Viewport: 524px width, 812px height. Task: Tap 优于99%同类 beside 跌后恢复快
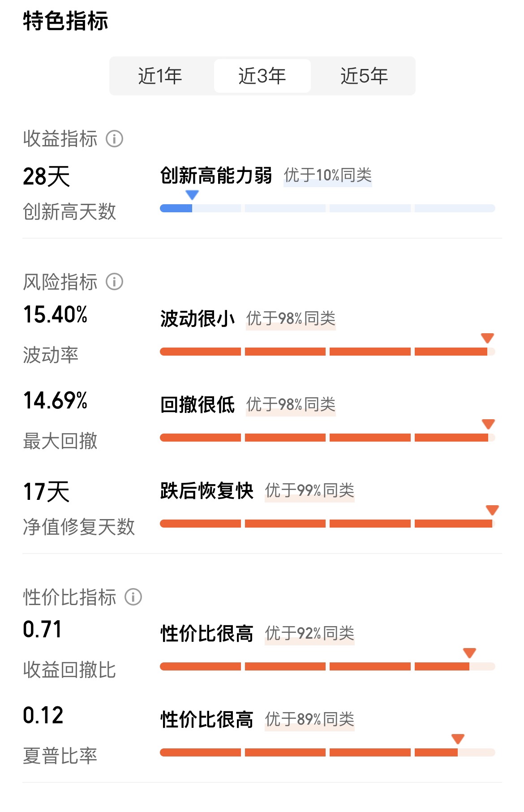pos(309,491)
